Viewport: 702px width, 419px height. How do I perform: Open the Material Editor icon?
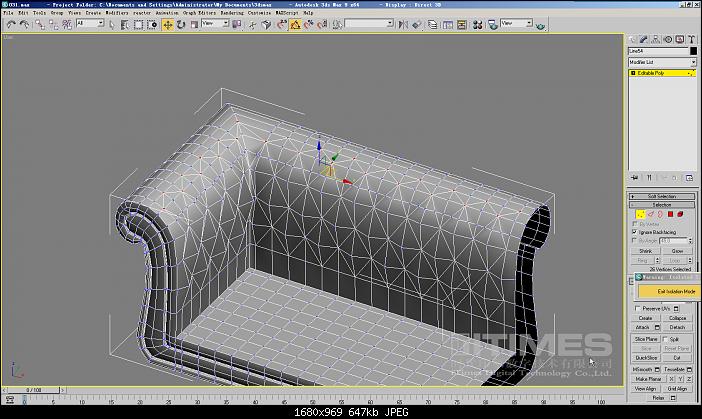(478, 25)
